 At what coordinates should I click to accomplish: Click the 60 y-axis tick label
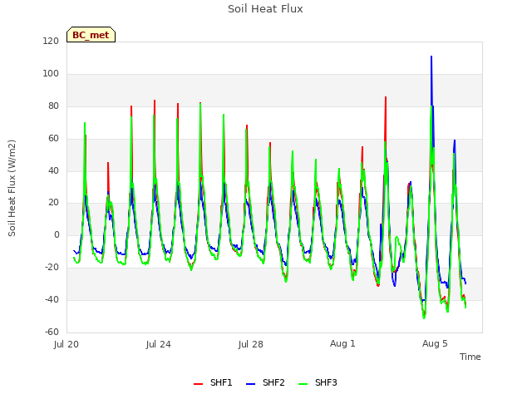pyautogui.click(x=53, y=138)
